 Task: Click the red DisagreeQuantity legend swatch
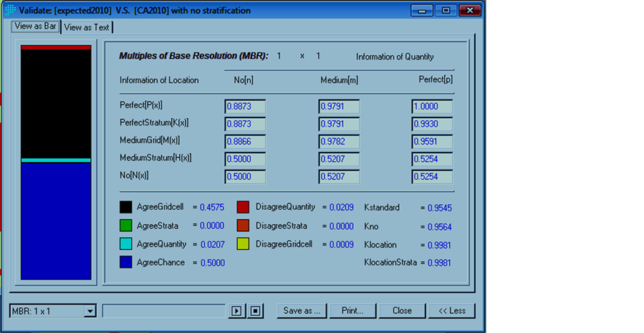pos(244,207)
